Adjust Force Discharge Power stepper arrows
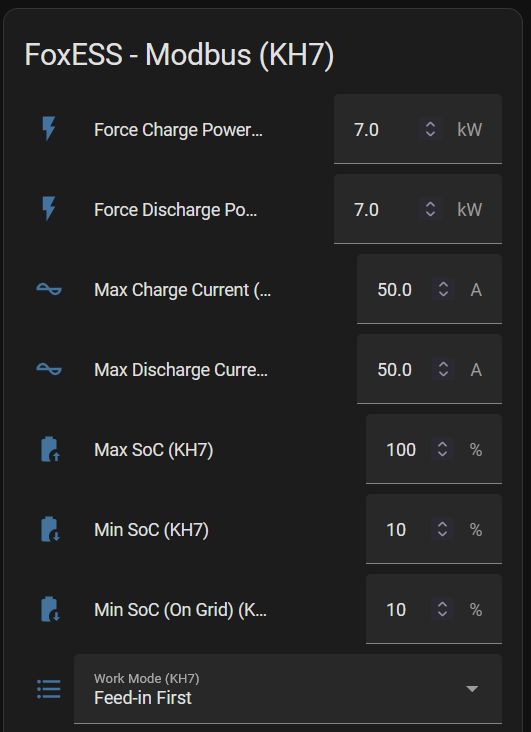Viewport: 531px width, 732px height. [430, 209]
